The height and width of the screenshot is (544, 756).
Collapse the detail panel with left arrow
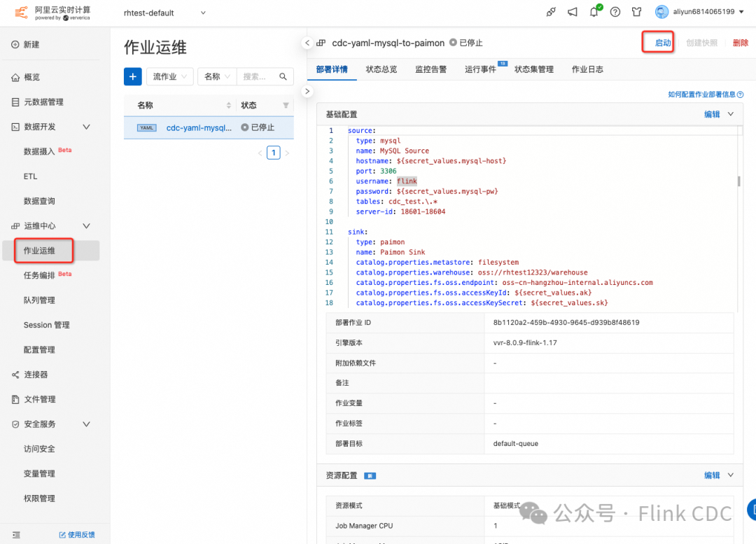307,43
